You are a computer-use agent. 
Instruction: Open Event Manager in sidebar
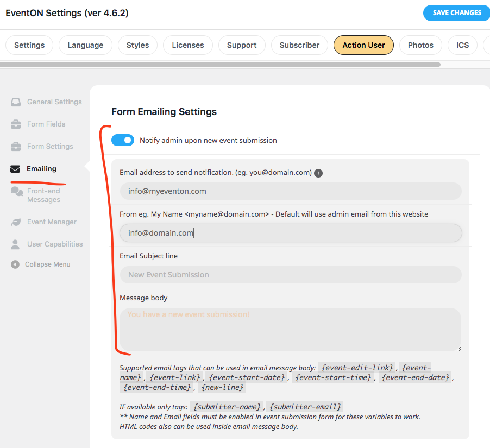coord(52,222)
